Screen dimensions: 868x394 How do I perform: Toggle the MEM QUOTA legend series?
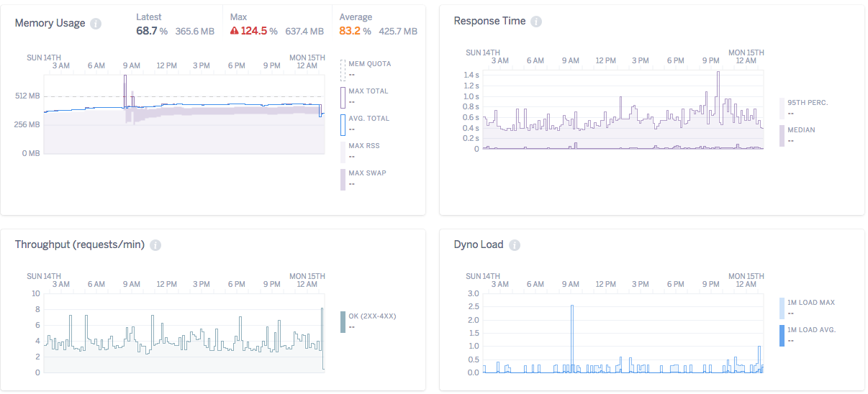pos(365,70)
